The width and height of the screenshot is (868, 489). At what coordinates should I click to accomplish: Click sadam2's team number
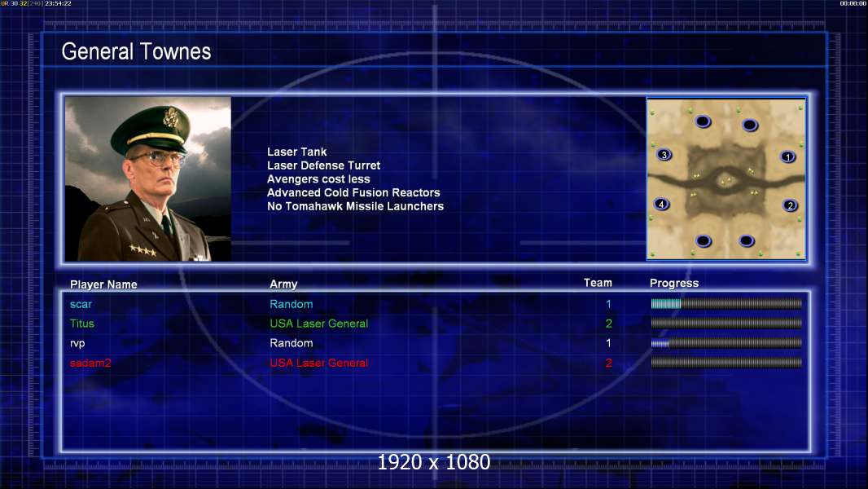pos(608,363)
